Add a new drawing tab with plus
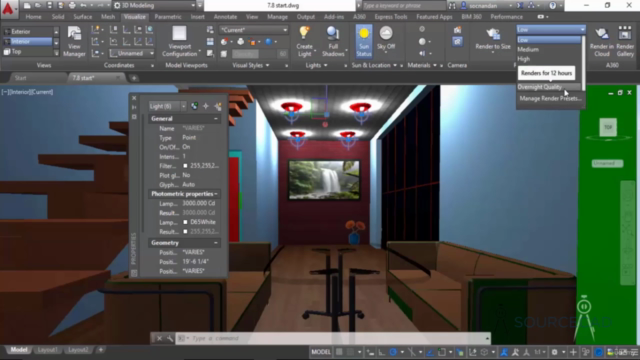This screenshot has height=360, width=640. pos(133,78)
